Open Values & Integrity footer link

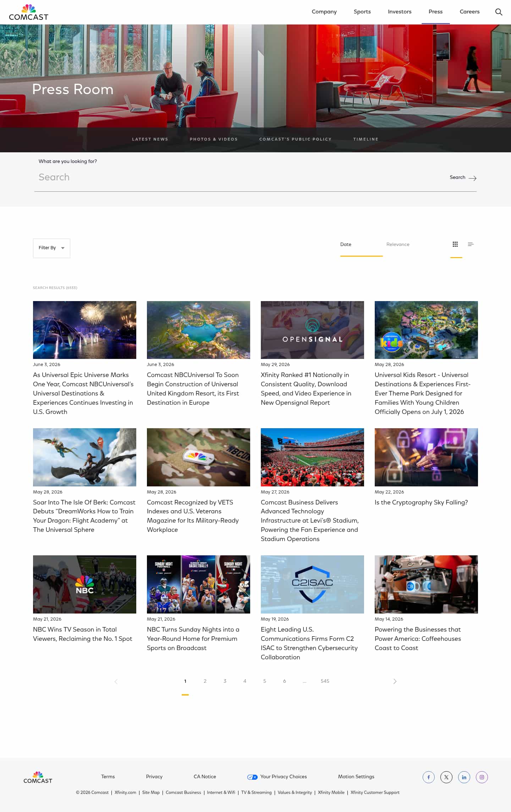coord(295,792)
